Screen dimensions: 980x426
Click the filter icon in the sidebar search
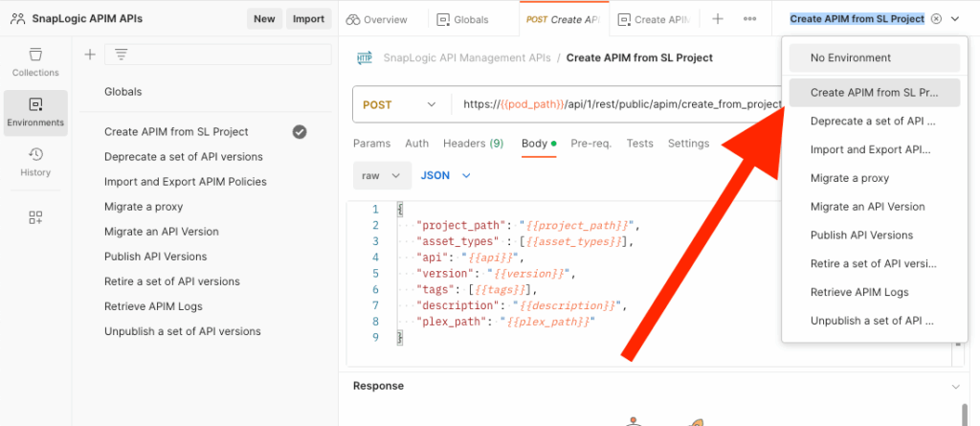point(122,55)
